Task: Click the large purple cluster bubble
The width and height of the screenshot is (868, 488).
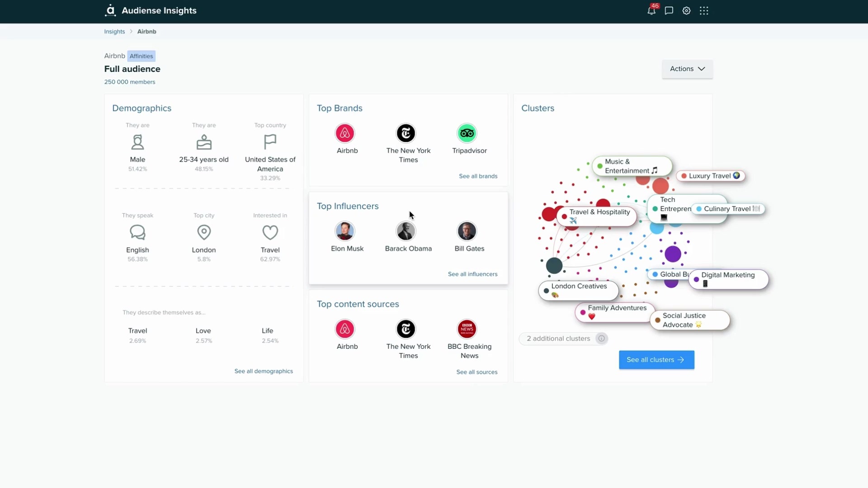Action: tap(673, 254)
